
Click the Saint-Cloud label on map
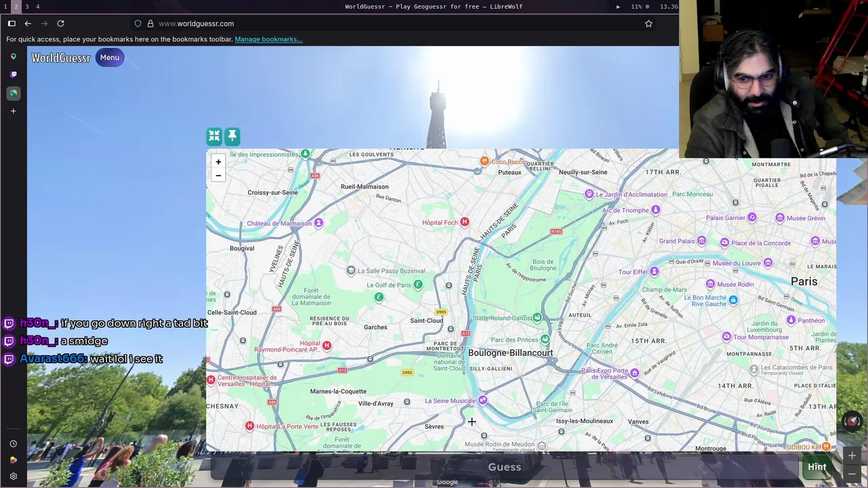pos(427,321)
